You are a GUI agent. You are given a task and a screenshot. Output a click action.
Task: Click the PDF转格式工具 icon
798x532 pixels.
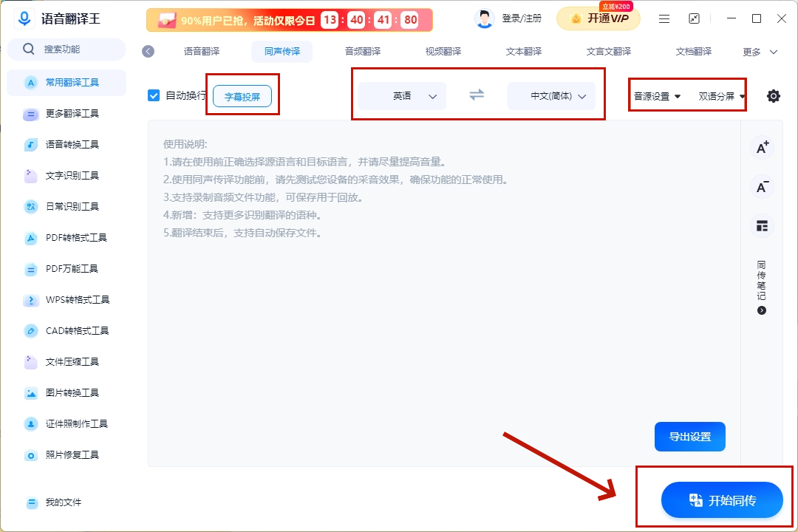31,238
